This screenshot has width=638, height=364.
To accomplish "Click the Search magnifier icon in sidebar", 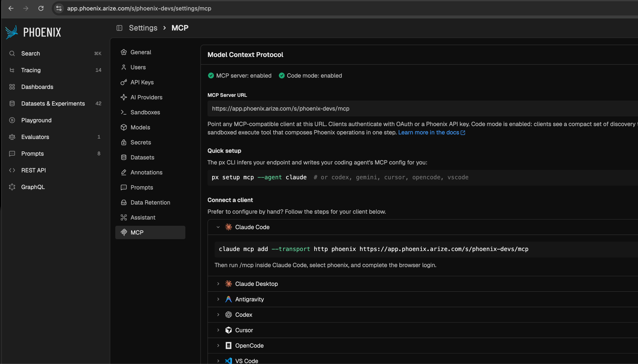I will click(x=12, y=54).
